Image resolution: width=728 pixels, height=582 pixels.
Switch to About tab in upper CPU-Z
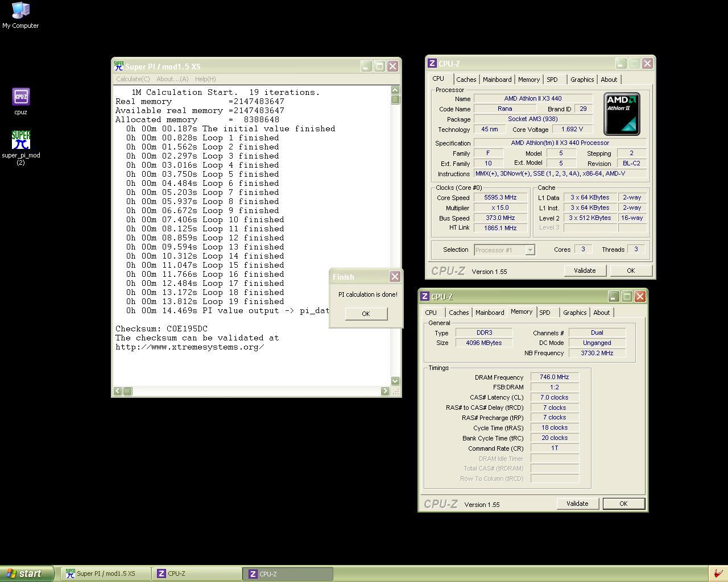pos(609,80)
